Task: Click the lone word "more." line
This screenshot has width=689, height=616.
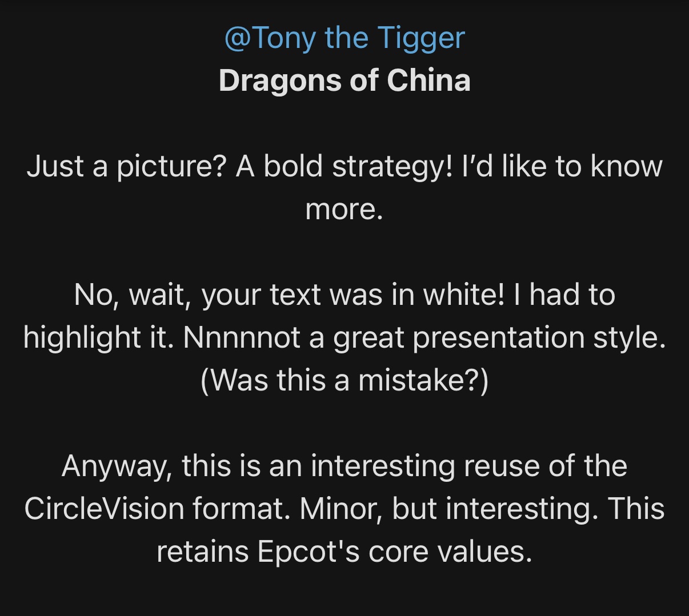Action: click(344, 210)
